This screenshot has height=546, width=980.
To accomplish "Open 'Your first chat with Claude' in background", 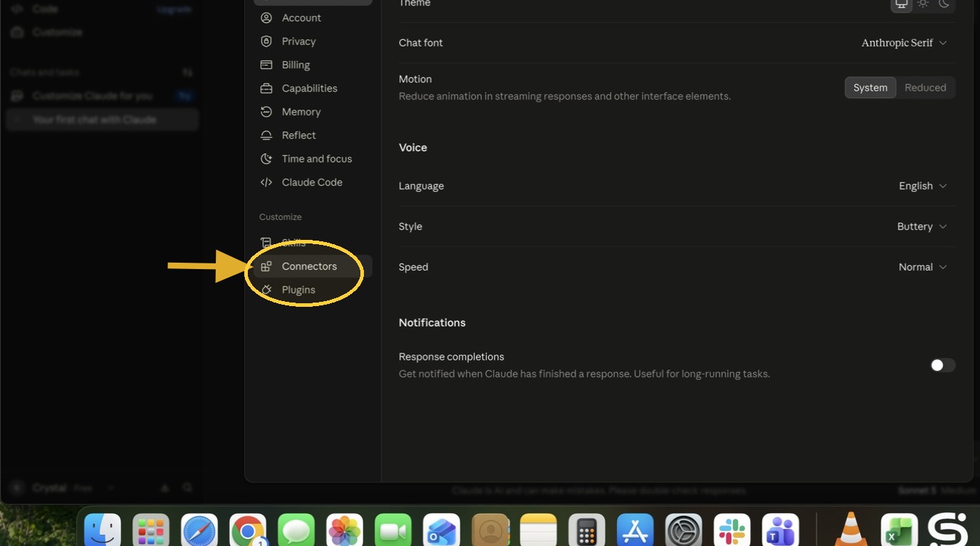I will point(102,120).
